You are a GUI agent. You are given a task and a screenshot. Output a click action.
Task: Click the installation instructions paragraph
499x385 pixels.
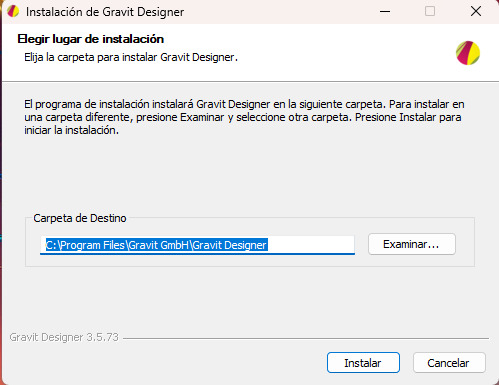point(244,117)
